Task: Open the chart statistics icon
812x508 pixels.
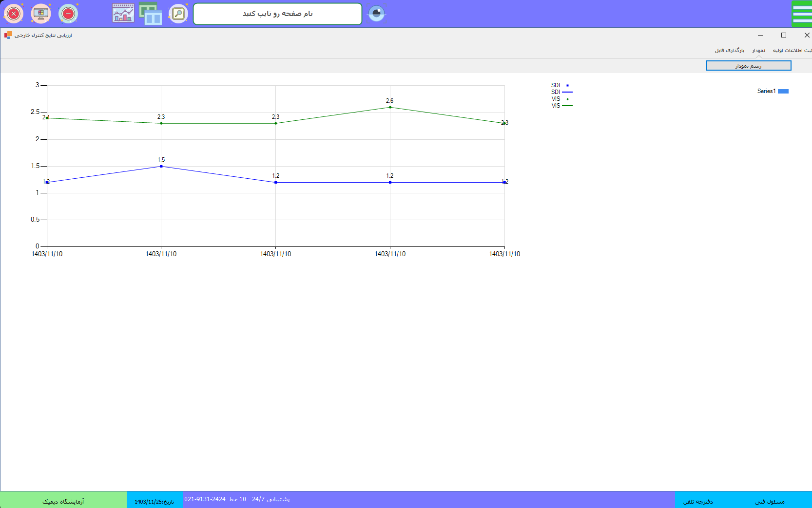Action: 123,14
